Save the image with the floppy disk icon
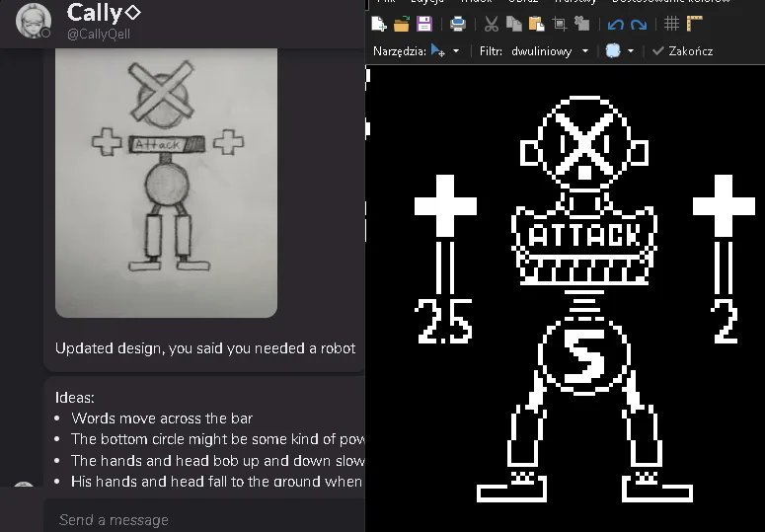The height and width of the screenshot is (532, 765). point(424,24)
